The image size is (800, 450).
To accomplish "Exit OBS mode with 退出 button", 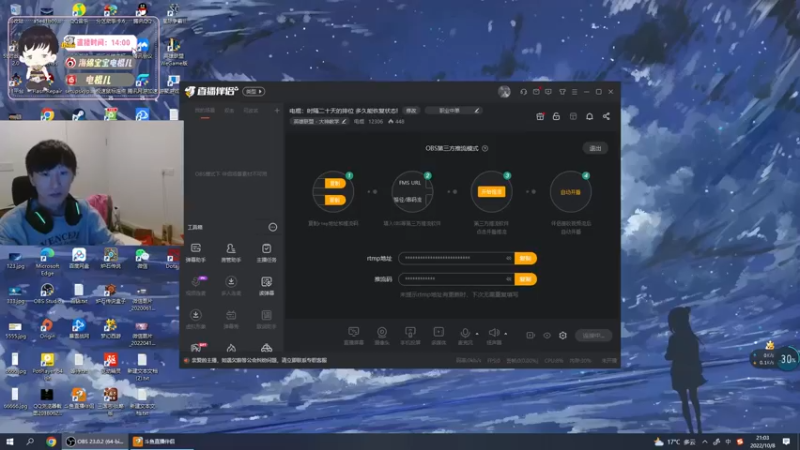I will click(x=595, y=148).
